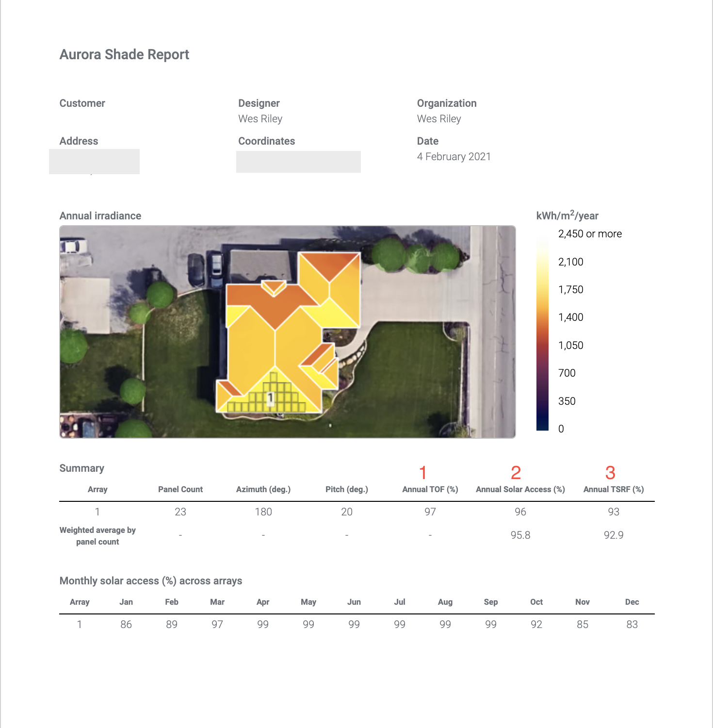The height and width of the screenshot is (728, 713).
Task: Select the Dec solar access value 83
Action: click(x=632, y=625)
